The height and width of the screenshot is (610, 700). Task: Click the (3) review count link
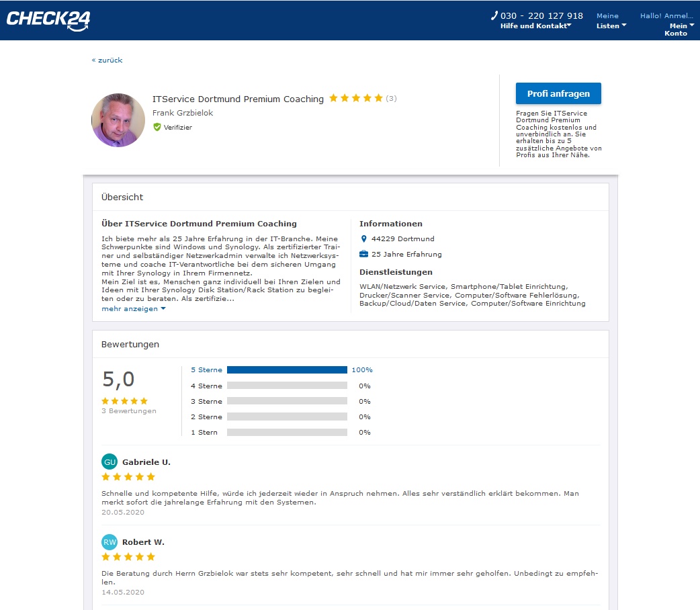pos(391,98)
